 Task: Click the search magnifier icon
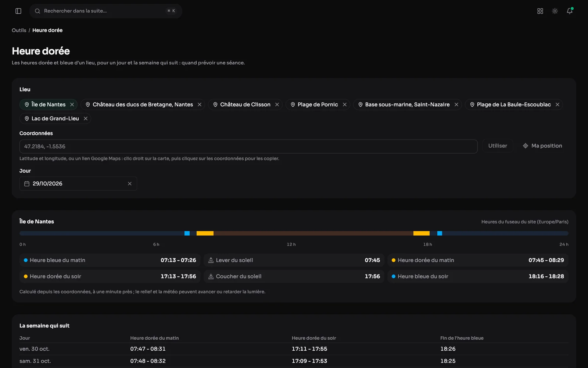37,11
